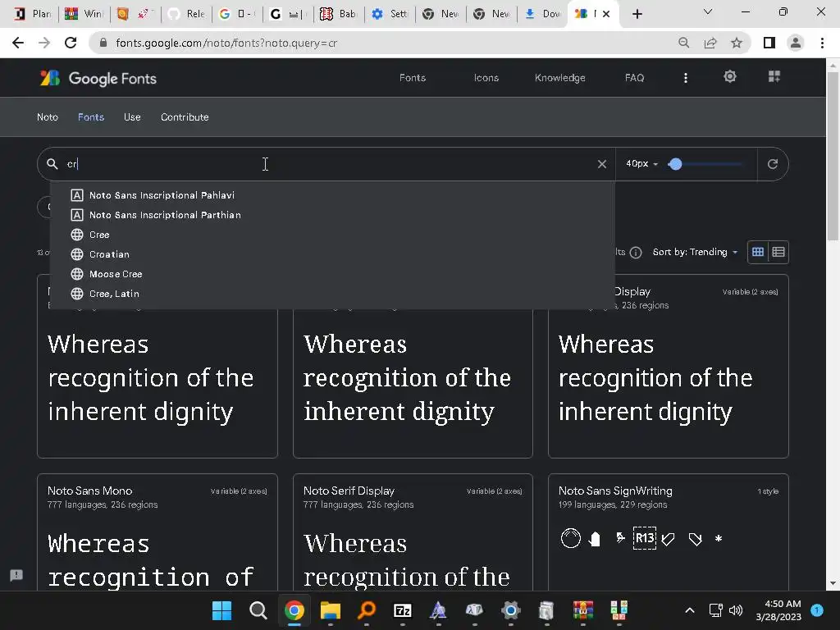The width and height of the screenshot is (840, 630).
Task: Open the volume control in tray
Action: click(x=736, y=610)
